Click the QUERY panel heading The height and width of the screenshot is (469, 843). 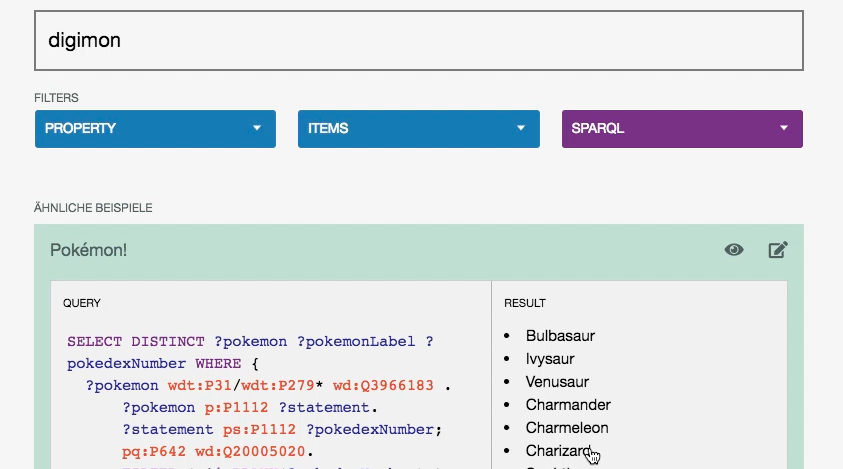click(81, 302)
